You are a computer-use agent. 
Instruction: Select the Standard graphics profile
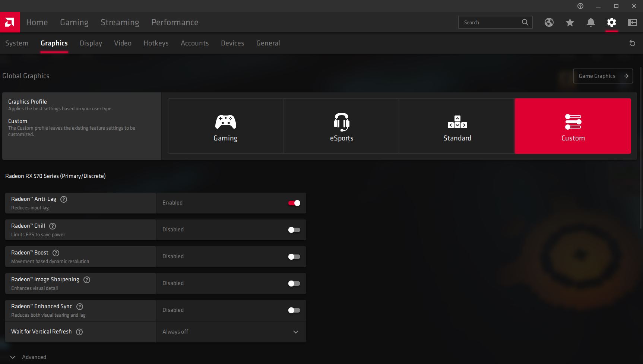tap(457, 126)
